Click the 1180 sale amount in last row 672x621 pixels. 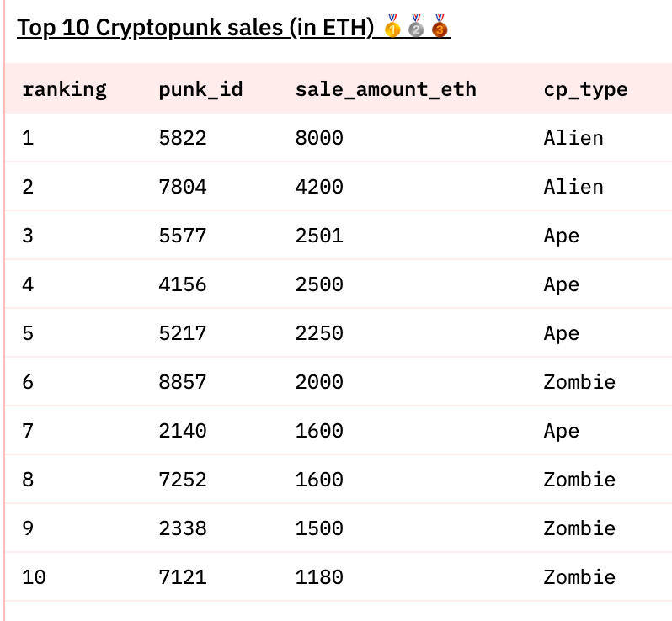click(319, 577)
